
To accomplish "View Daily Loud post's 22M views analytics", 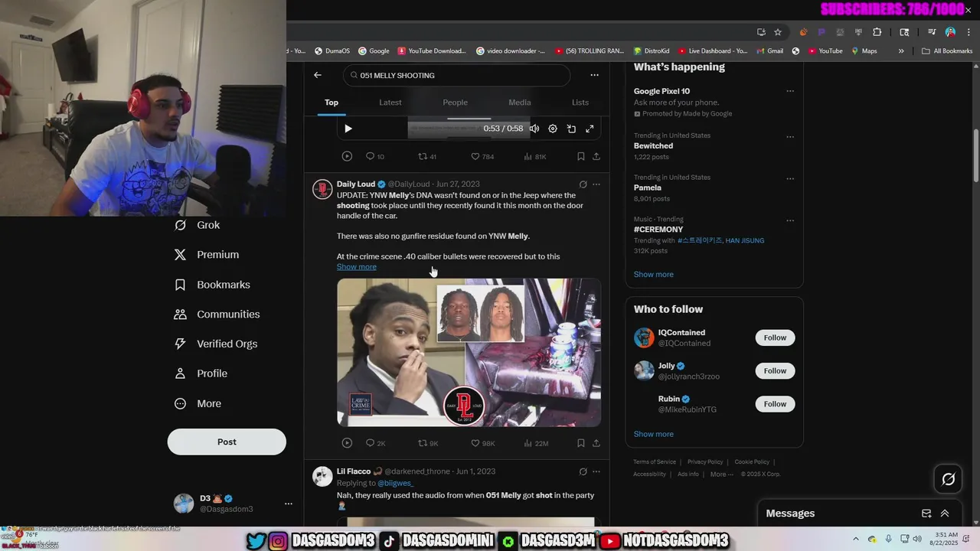I will coord(536,443).
